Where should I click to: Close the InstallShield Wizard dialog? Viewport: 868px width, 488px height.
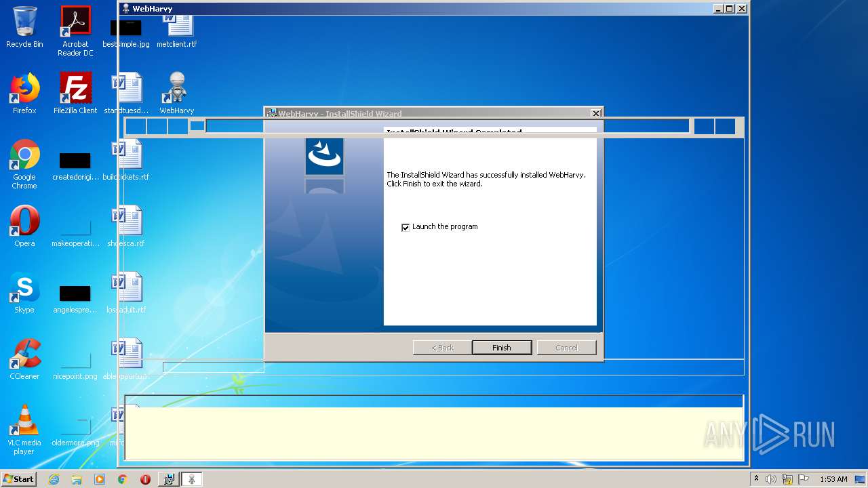point(596,113)
